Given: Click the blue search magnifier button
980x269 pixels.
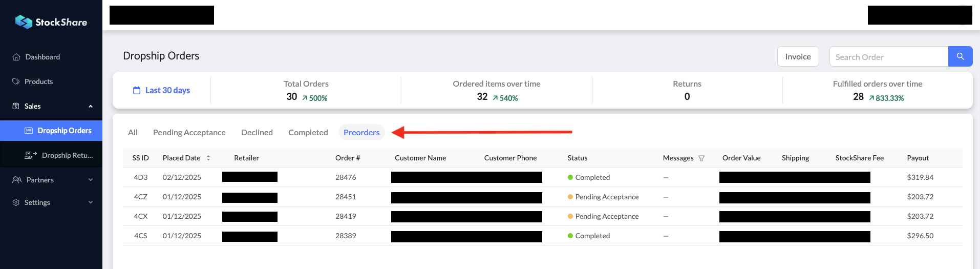Looking at the screenshot, I should (x=960, y=56).
